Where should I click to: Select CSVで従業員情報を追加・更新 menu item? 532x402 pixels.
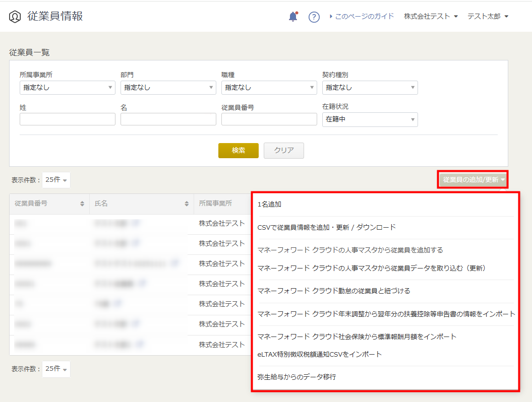[x=326, y=227]
